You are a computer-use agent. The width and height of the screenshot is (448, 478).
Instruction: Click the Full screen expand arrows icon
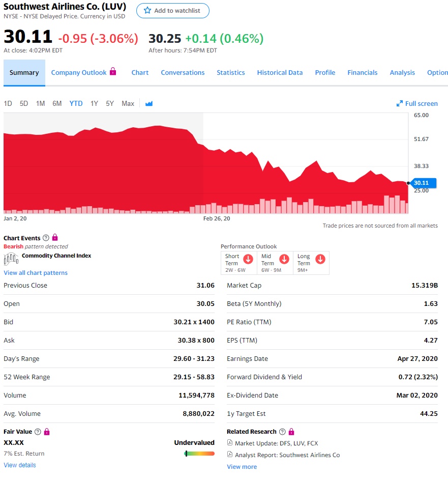[x=399, y=104]
